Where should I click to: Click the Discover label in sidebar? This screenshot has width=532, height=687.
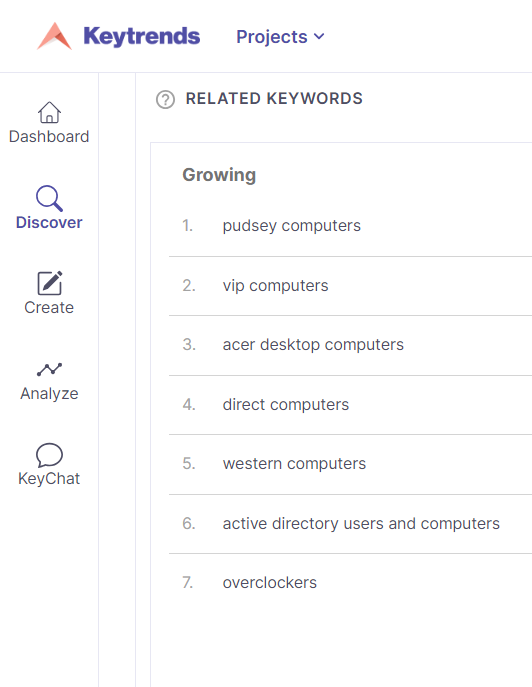point(49,223)
